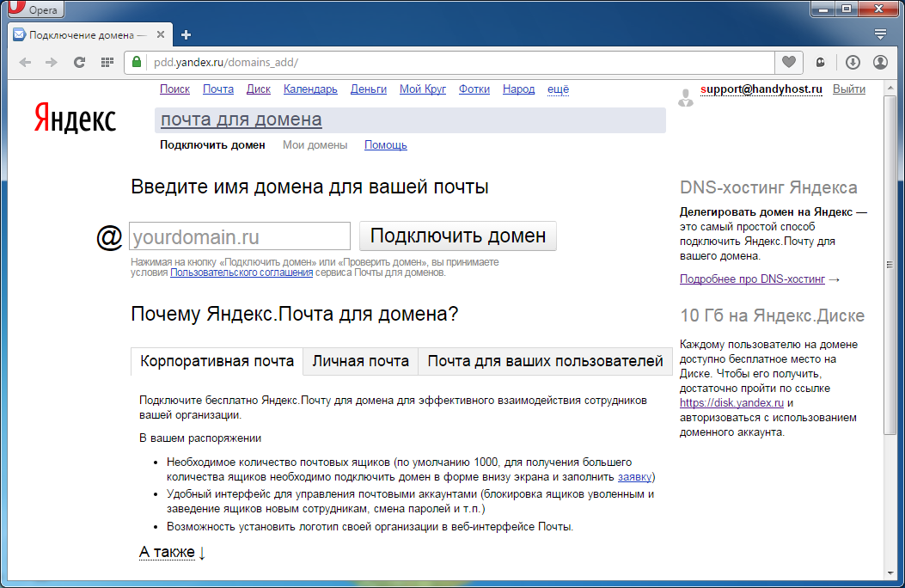905x588 pixels.
Task: Reload the current page
Action: [x=79, y=62]
